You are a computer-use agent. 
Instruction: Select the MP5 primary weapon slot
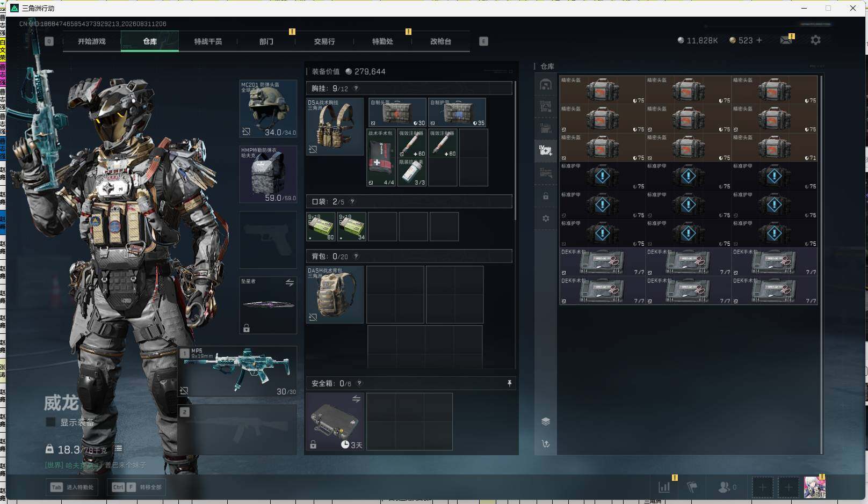(x=238, y=371)
